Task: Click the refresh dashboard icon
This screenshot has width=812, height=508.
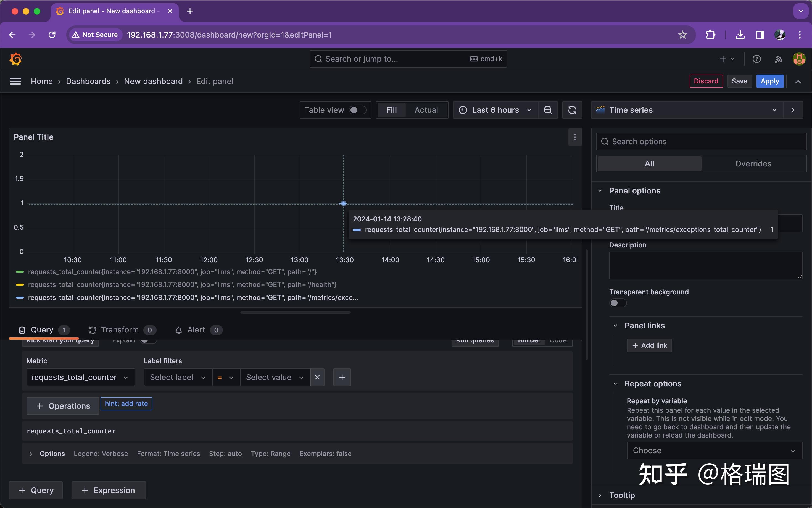Action: (x=572, y=110)
